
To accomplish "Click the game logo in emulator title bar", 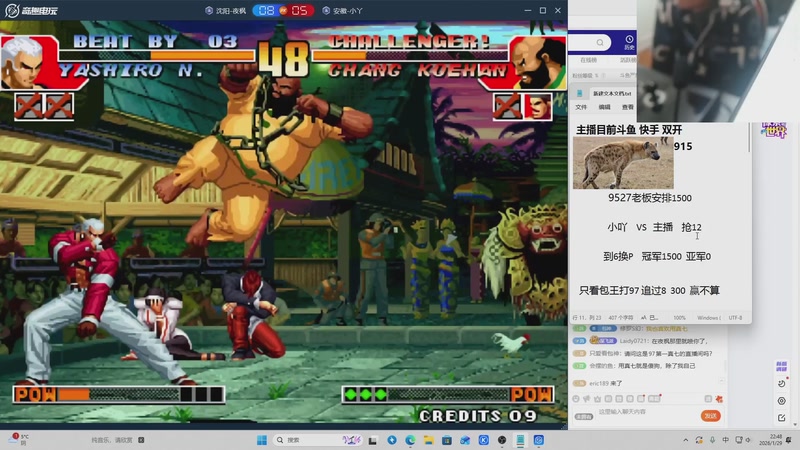I will click(x=31, y=10).
